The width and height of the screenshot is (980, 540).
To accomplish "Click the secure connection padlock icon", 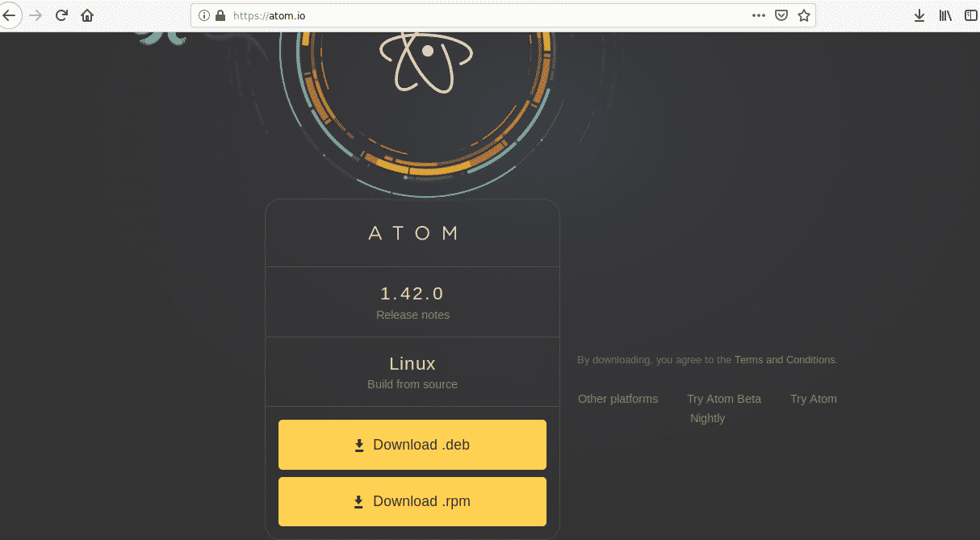I will pos(220,15).
